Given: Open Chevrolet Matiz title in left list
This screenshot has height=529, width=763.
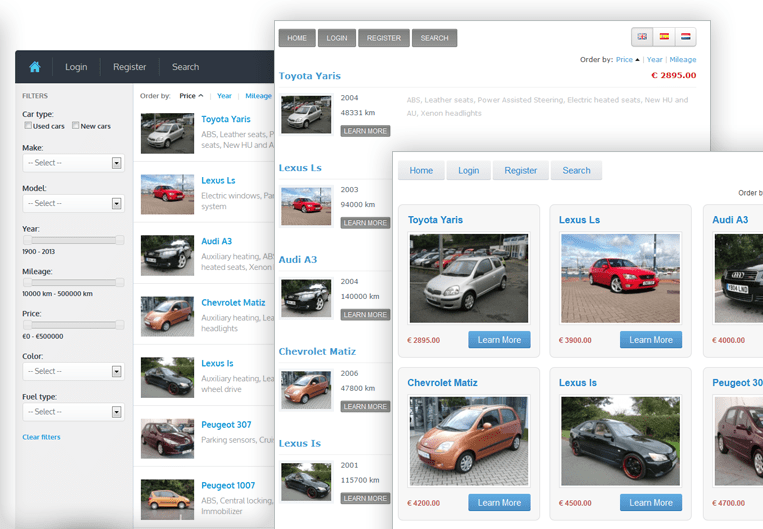Looking at the screenshot, I should pyautogui.click(x=233, y=303).
